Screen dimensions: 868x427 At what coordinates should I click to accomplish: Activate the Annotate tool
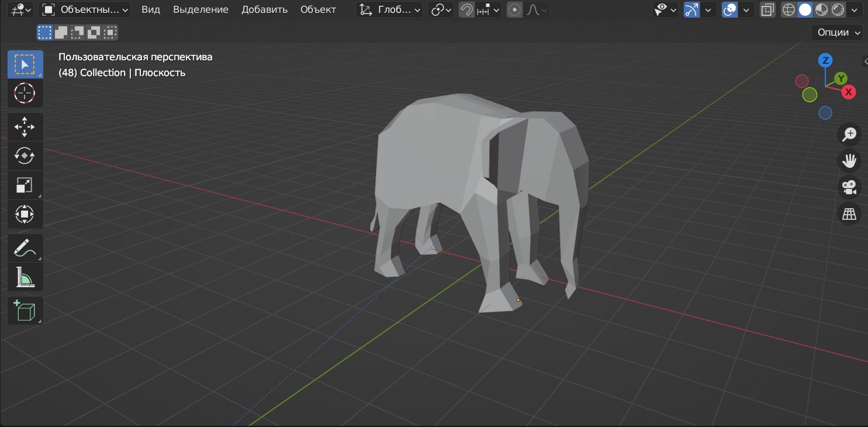coord(25,248)
